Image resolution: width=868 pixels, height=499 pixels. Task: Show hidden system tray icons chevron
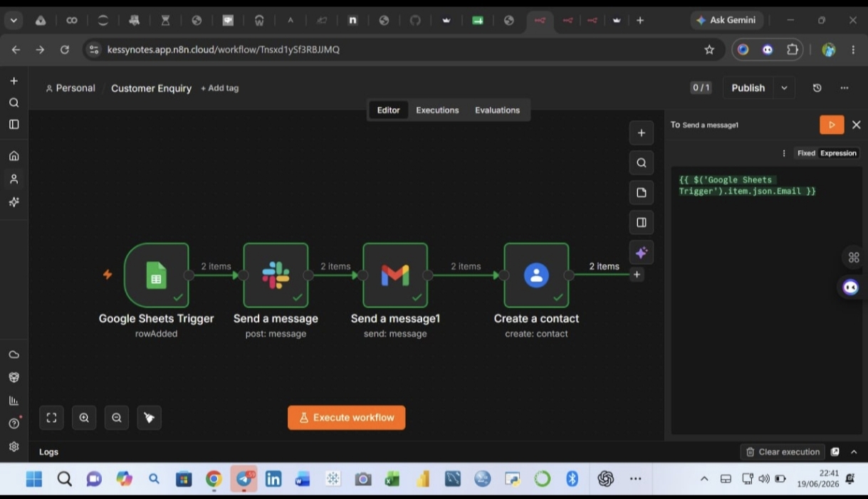704,479
